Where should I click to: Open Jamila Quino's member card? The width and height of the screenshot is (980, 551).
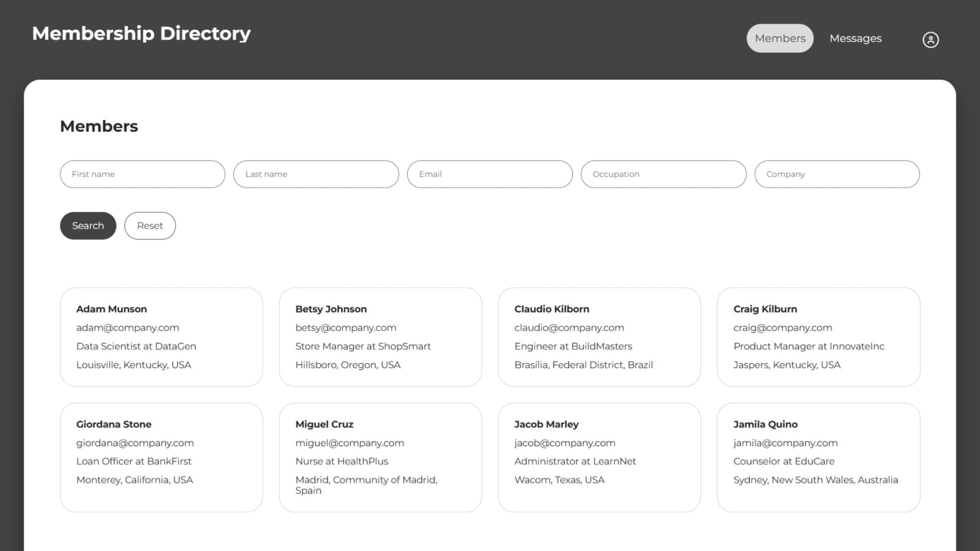click(818, 457)
